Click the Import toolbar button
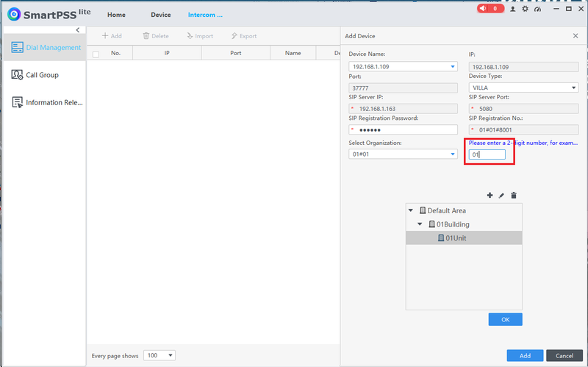The image size is (588, 367). (200, 36)
